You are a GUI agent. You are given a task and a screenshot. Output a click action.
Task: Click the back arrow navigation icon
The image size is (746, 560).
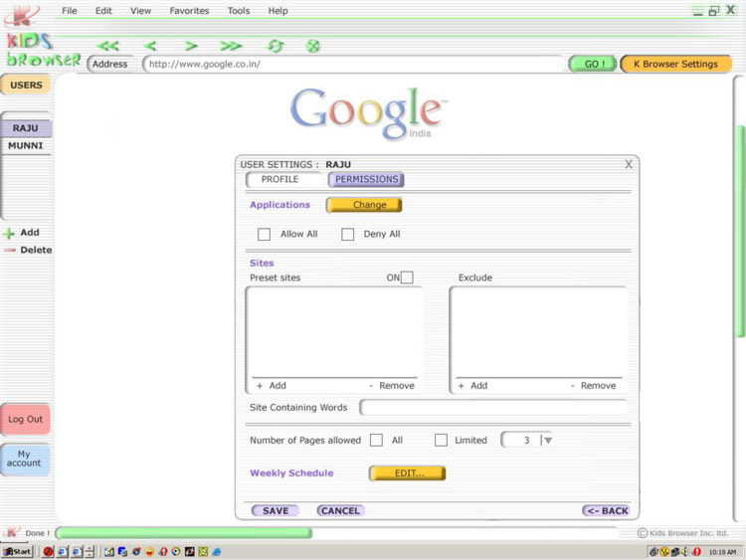coord(150,46)
